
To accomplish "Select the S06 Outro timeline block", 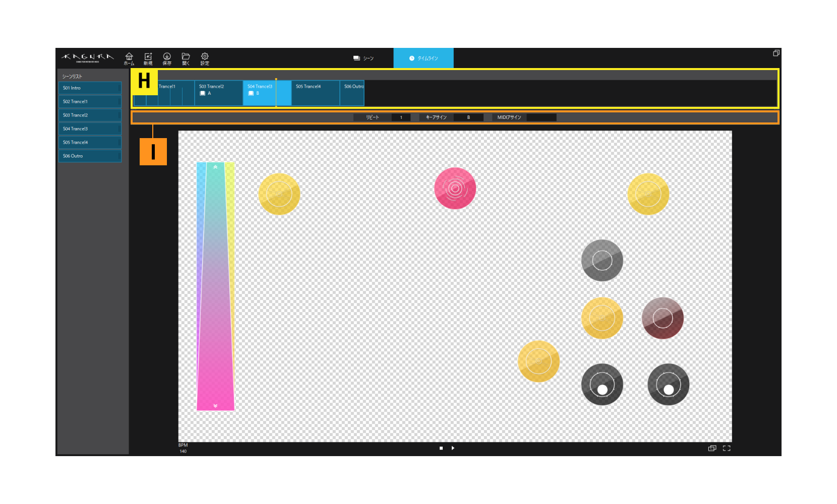I will [352, 93].
